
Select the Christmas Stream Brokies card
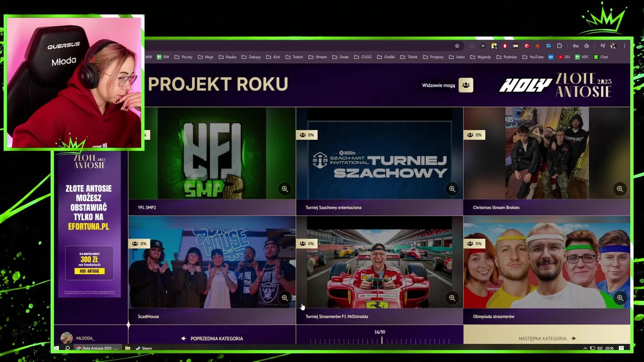pyautogui.click(x=547, y=161)
